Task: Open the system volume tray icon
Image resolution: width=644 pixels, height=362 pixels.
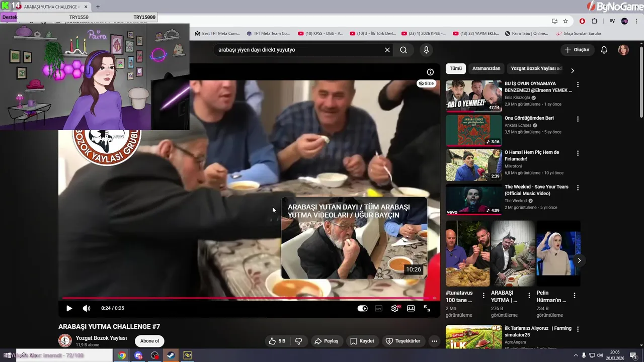Action: pos(600,355)
